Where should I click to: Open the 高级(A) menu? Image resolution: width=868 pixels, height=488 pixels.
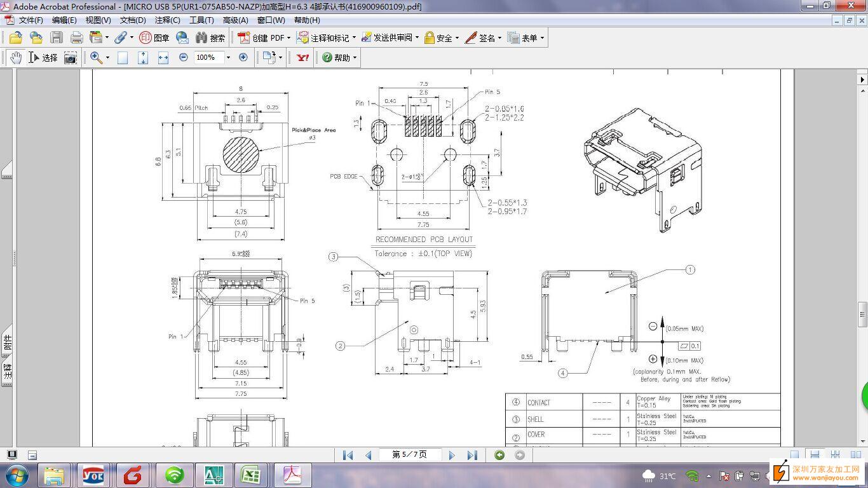[x=235, y=20]
